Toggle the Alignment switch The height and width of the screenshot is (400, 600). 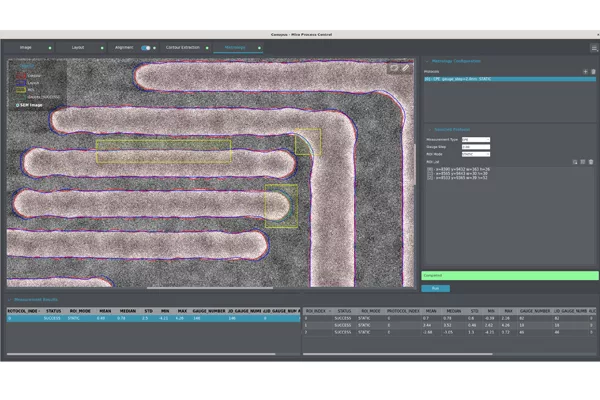point(146,47)
